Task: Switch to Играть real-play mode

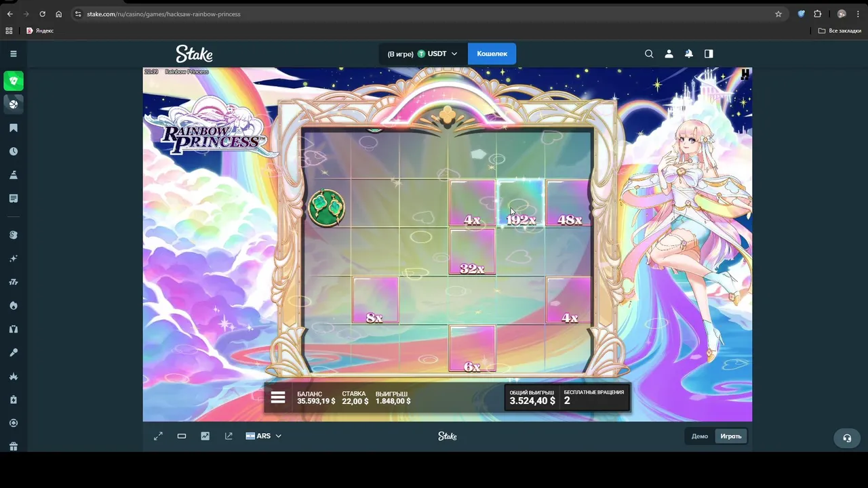Action: point(731,436)
